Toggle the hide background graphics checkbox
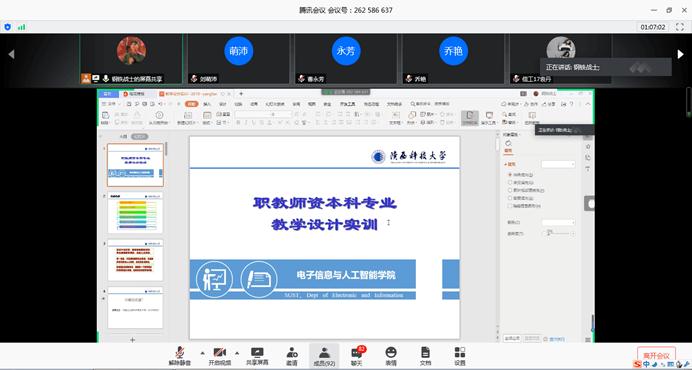Viewport: 692px width, 370px height. coord(510,206)
